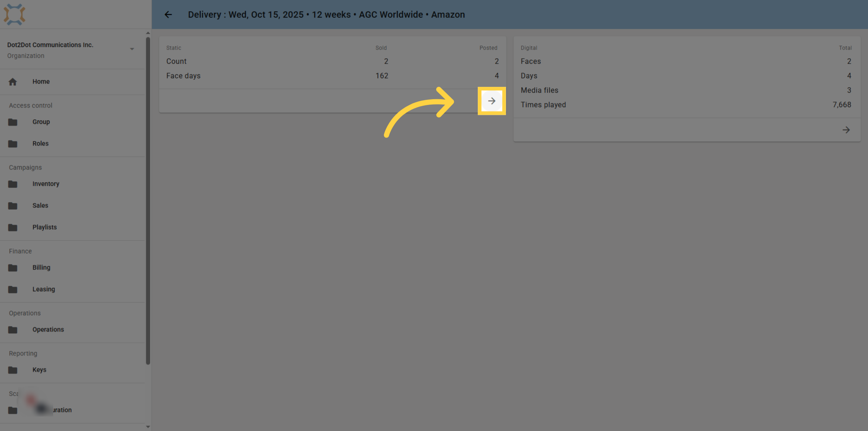Open Inventory under Campaigns
The height and width of the screenshot is (431, 868).
coord(72,184)
